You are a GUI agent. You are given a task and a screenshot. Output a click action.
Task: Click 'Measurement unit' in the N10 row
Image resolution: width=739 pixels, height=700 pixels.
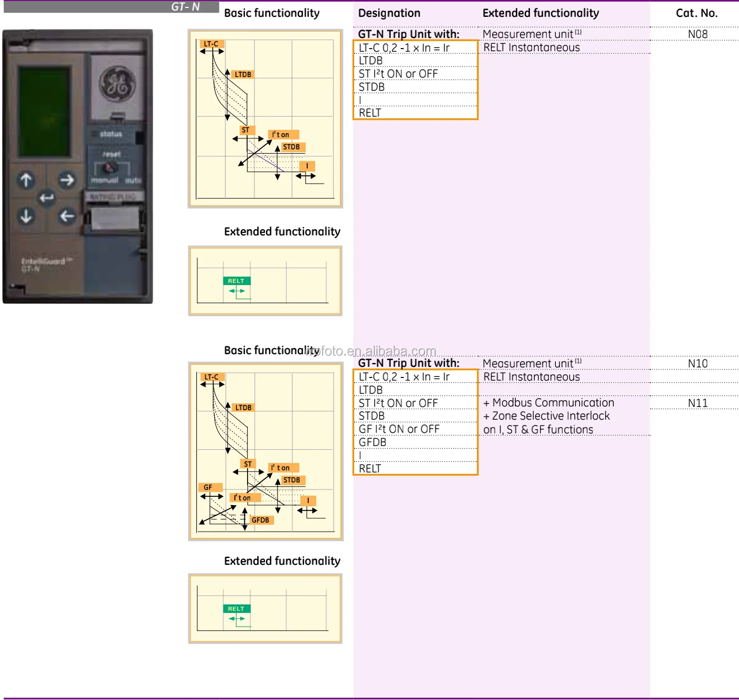(532, 364)
